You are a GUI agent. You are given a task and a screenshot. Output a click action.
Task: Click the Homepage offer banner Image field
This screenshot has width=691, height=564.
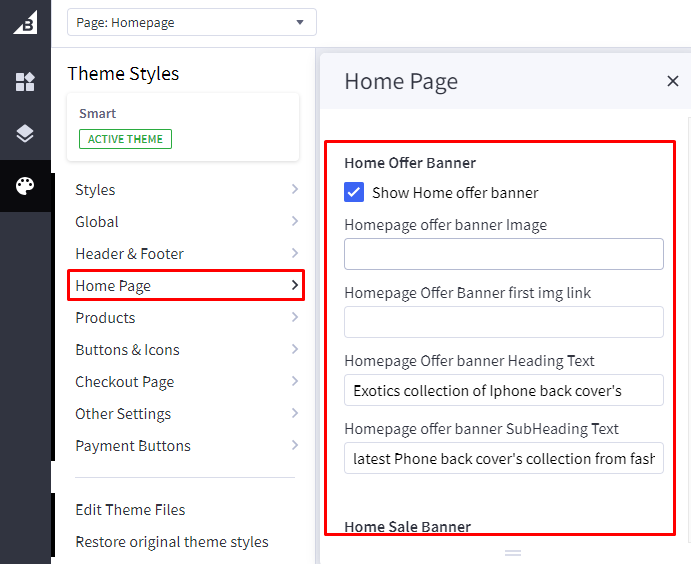click(503, 254)
